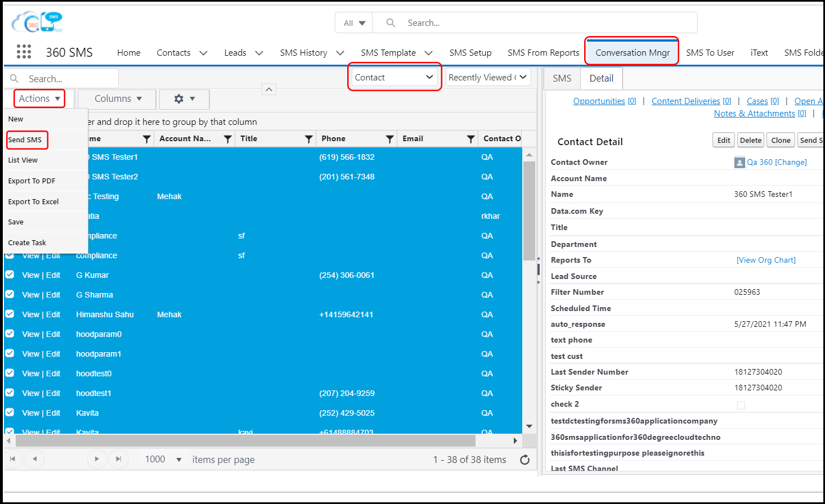Click the grid's vertical scrollbar down arrow

(x=529, y=426)
